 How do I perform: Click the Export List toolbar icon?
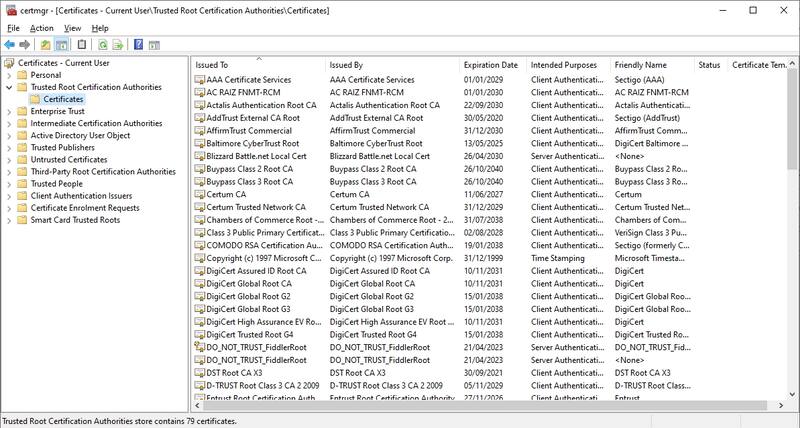tap(117, 45)
